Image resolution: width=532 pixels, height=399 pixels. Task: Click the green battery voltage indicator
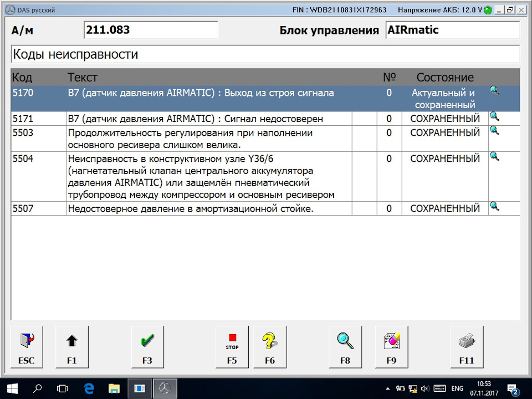(488, 10)
